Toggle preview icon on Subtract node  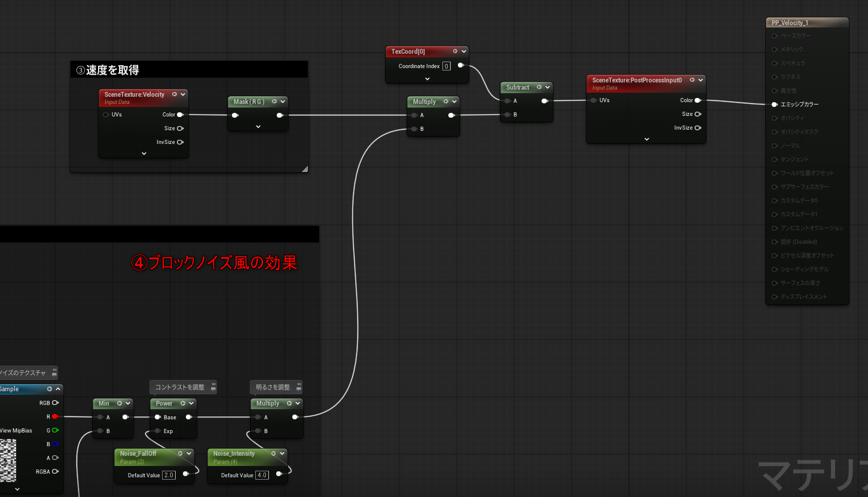pos(539,87)
